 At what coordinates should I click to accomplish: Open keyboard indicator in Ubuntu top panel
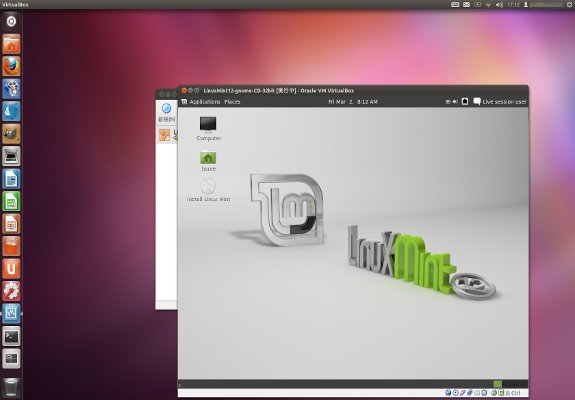(x=455, y=4)
